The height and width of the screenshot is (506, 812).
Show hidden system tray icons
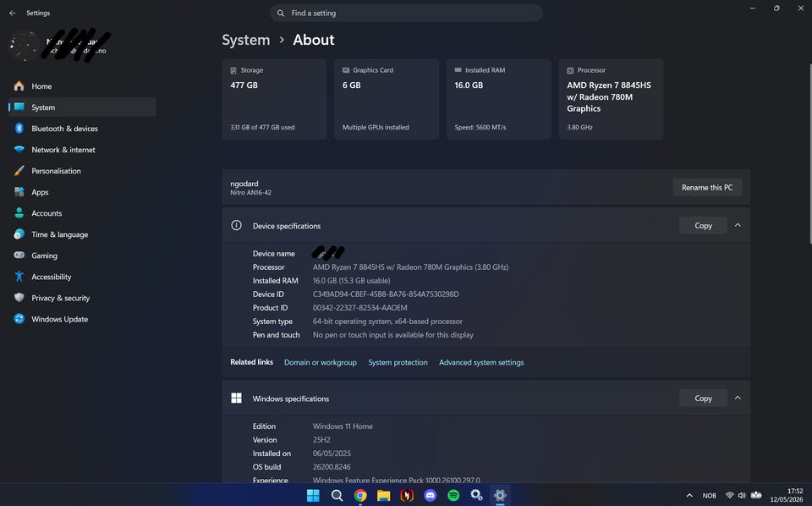pyautogui.click(x=689, y=496)
